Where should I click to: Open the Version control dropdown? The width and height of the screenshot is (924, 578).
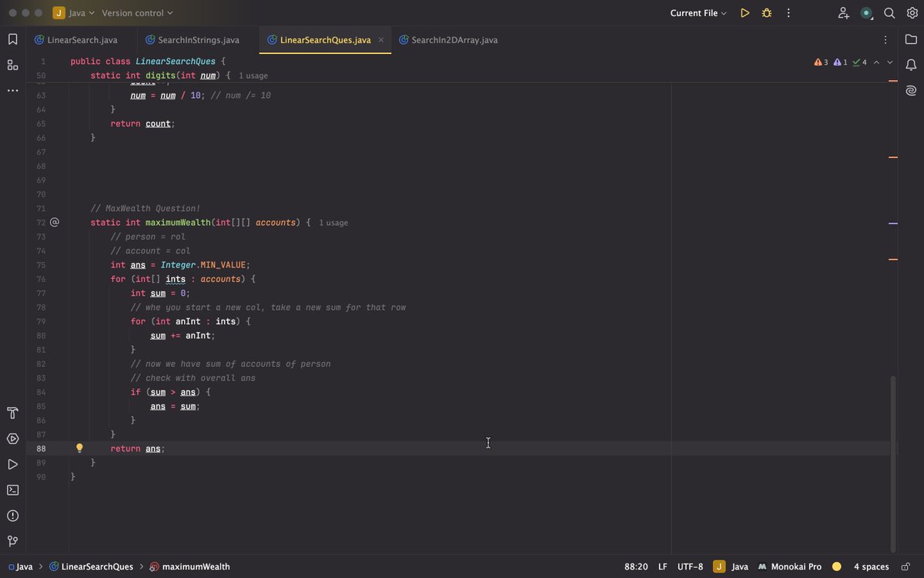[137, 13]
